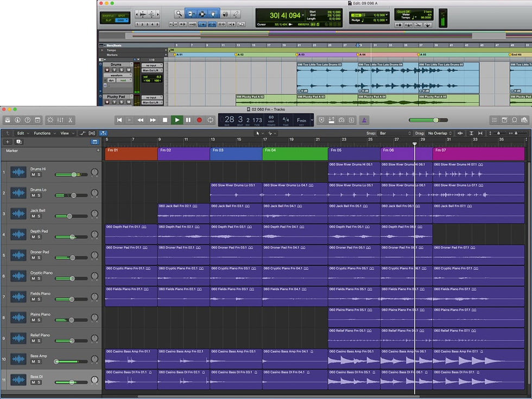This screenshot has width=532, height=399.
Task: Enable the purple metronome button
Action: pos(365,120)
